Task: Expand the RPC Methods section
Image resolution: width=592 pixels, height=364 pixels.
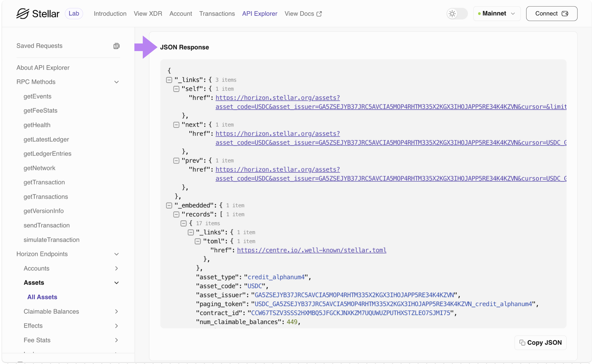Action: click(117, 82)
